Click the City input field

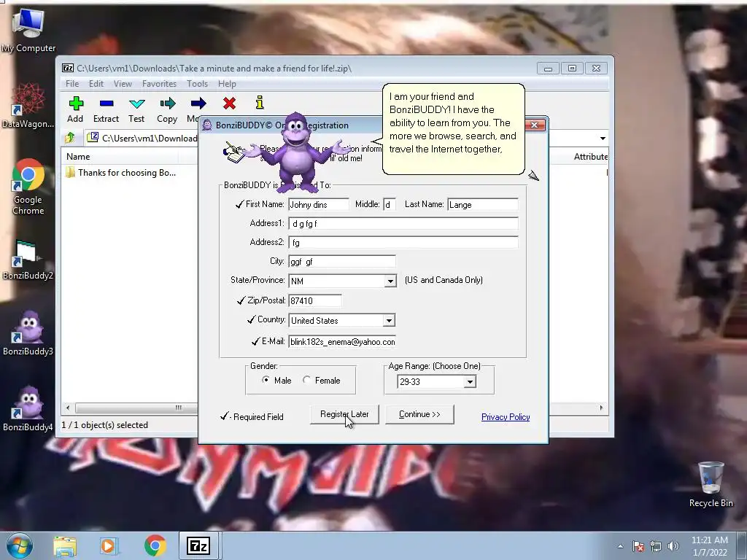coord(342,262)
